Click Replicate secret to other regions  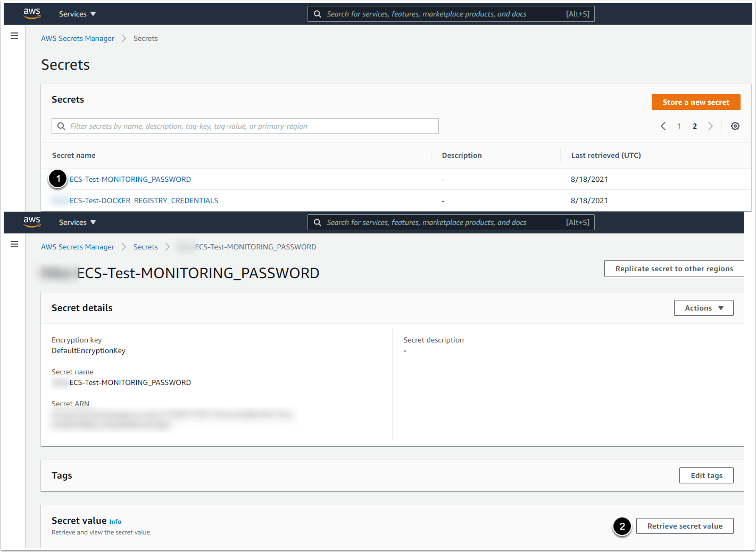[674, 269]
